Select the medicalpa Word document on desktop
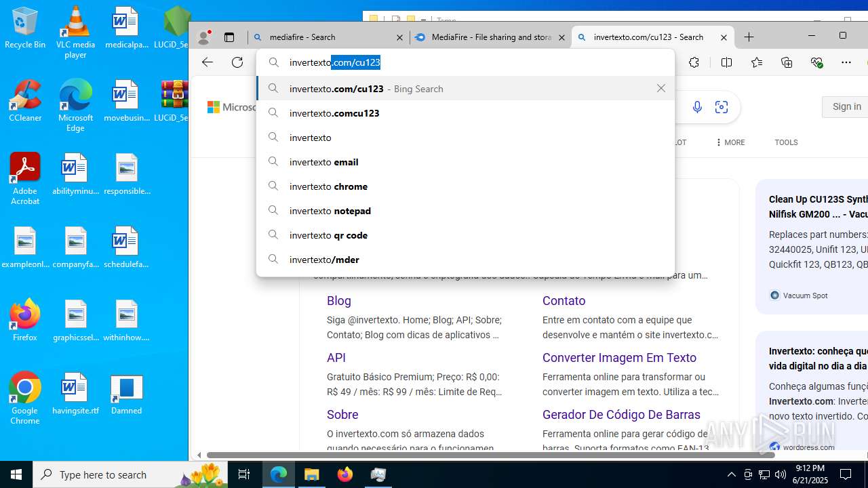 (126, 28)
